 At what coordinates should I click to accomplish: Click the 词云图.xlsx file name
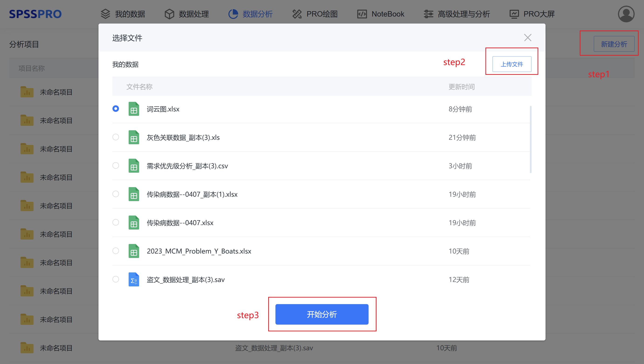[x=163, y=109]
